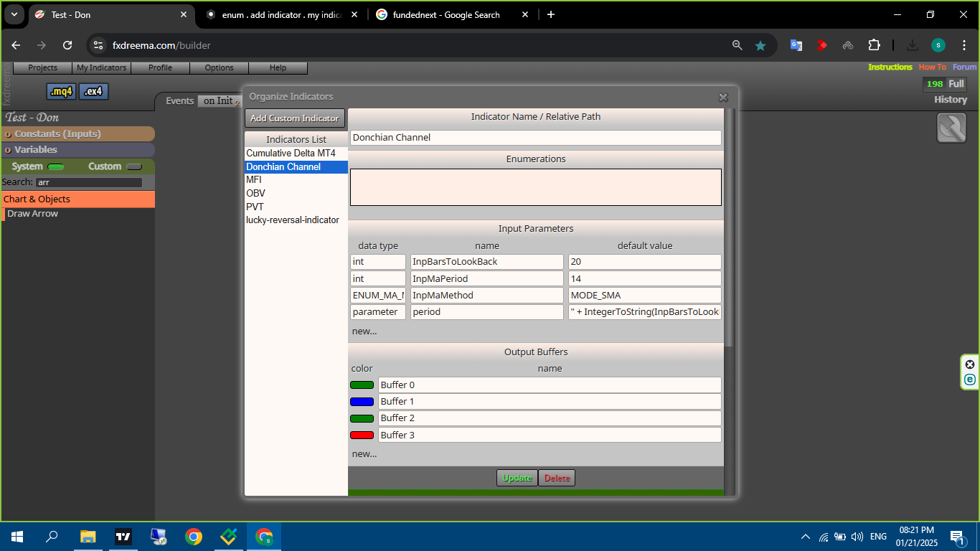
Task: Open the wrench settings tool
Action: [951, 128]
